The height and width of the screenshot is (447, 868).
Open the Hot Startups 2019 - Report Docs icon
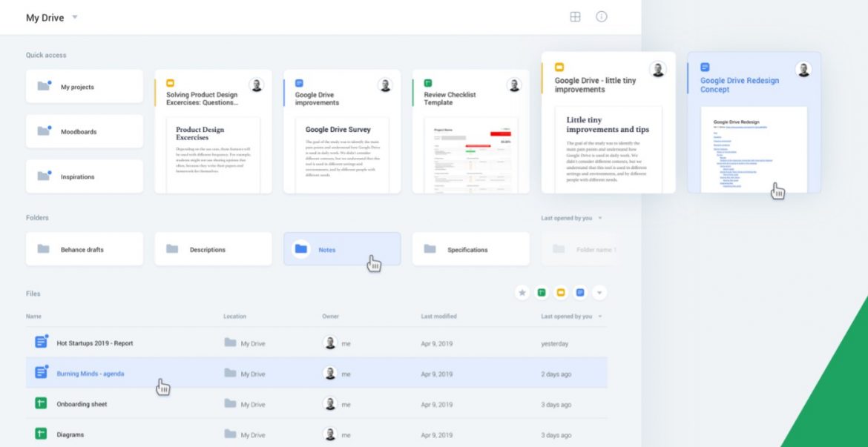tap(41, 342)
